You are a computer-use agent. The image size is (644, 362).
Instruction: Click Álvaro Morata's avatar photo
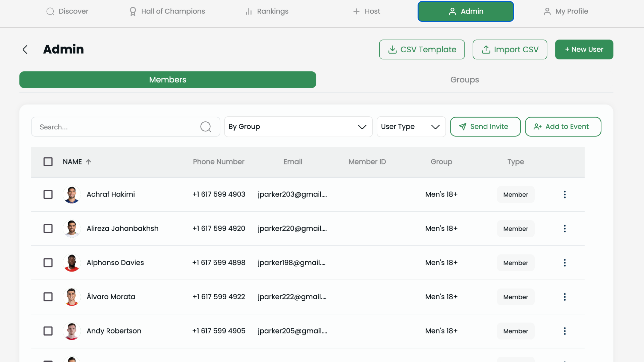point(72,297)
